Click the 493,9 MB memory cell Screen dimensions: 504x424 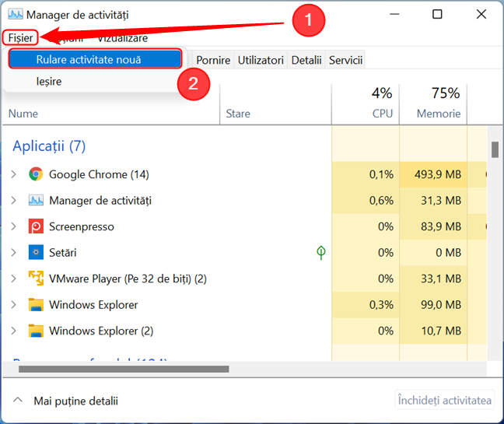click(x=433, y=174)
